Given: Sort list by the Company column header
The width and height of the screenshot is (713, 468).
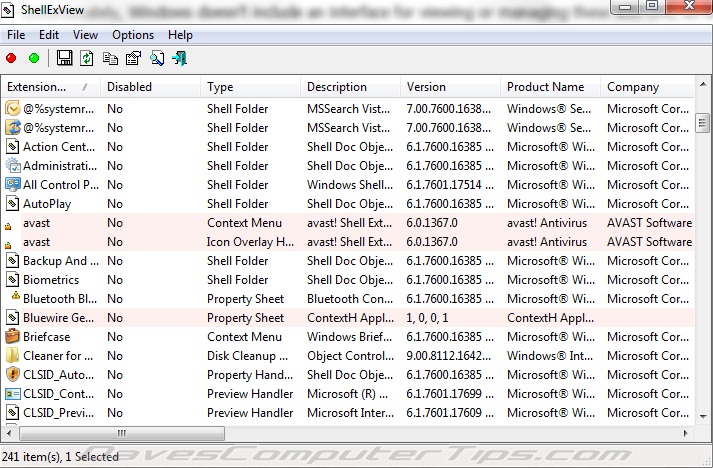Looking at the screenshot, I should pos(648,87).
